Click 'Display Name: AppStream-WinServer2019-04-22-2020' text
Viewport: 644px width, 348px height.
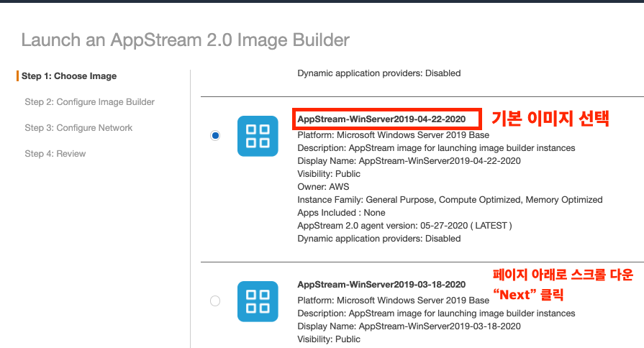pyautogui.click(x=409, y=161)
